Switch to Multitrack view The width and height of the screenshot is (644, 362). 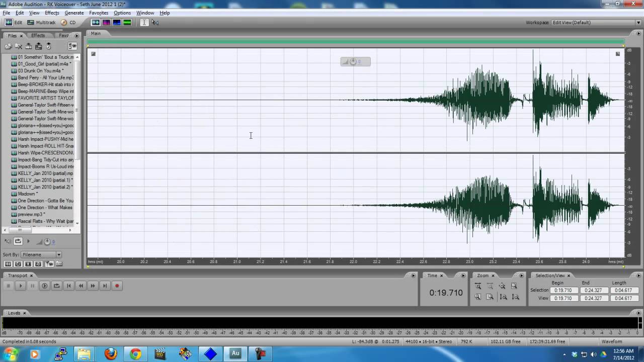click(41, 23)
